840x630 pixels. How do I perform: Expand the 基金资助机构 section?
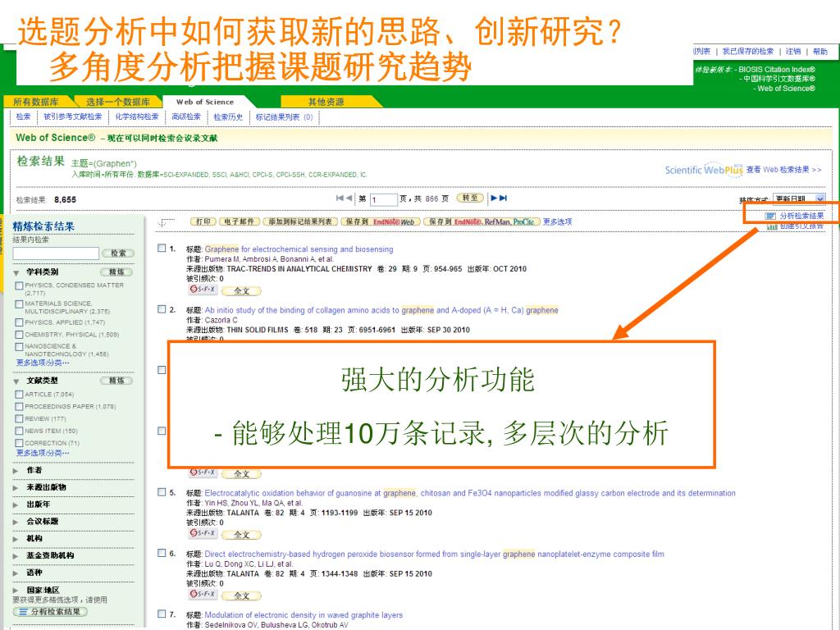click(x=16, y=556)
